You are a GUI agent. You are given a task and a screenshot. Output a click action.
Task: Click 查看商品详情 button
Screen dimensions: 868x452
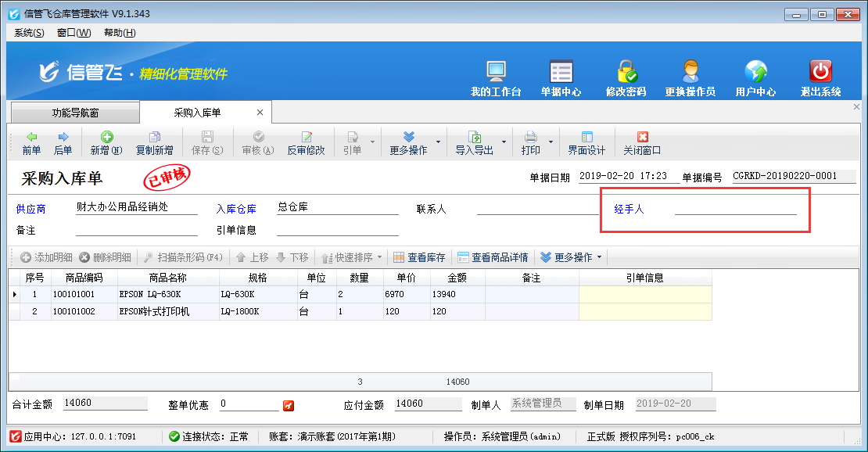click(493, 257)
